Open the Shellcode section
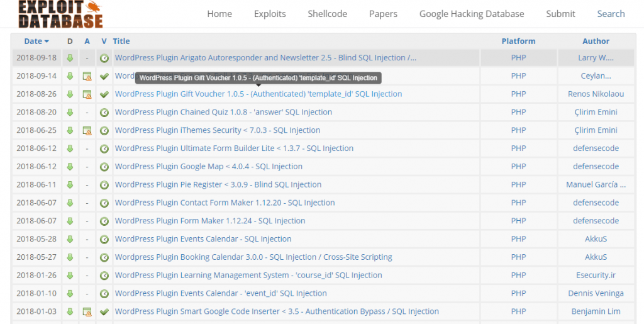Screen dimensions: 644x324 pyautogui.click(x=327, y=14)
